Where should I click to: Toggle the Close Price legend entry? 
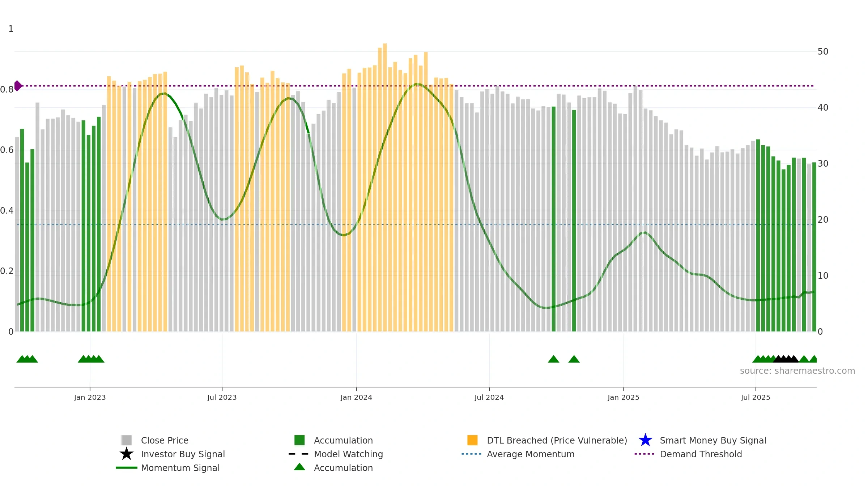pos(165,440)
